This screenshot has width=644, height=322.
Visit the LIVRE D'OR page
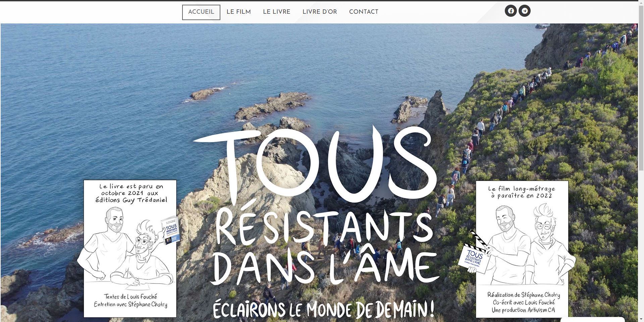click(320, 12)
